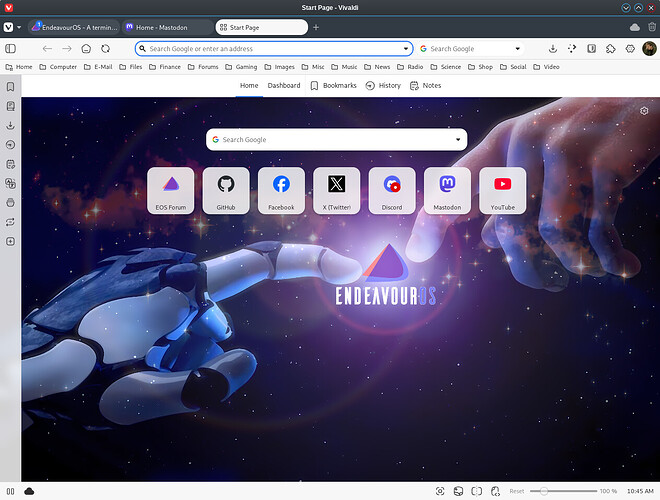Viewport: 660px width, 500px height.
Task: Toggle panel visibility from the status bar
Action: [11, 491]
